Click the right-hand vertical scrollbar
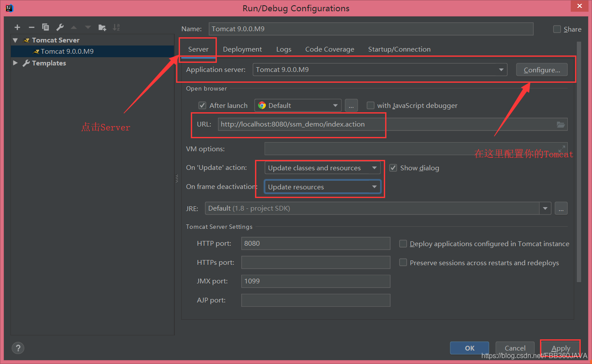Screen dimensions: 592x364 [579, 162]
